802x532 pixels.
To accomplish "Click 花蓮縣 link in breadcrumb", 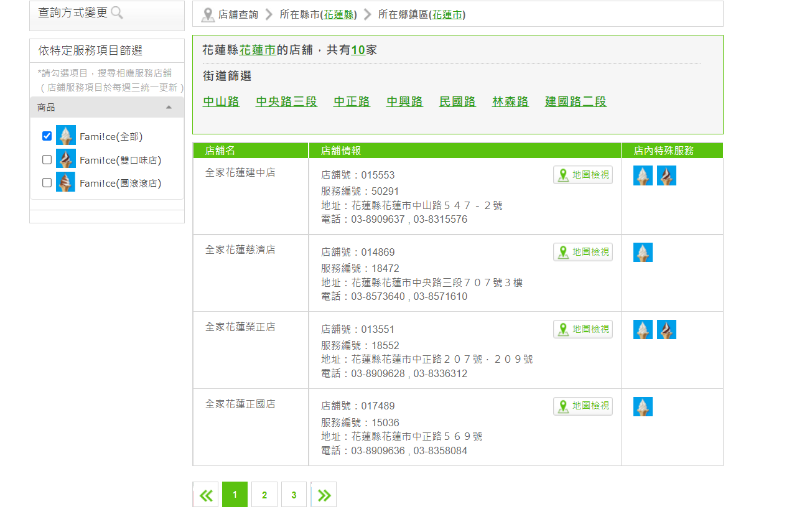I will point(338,14).
